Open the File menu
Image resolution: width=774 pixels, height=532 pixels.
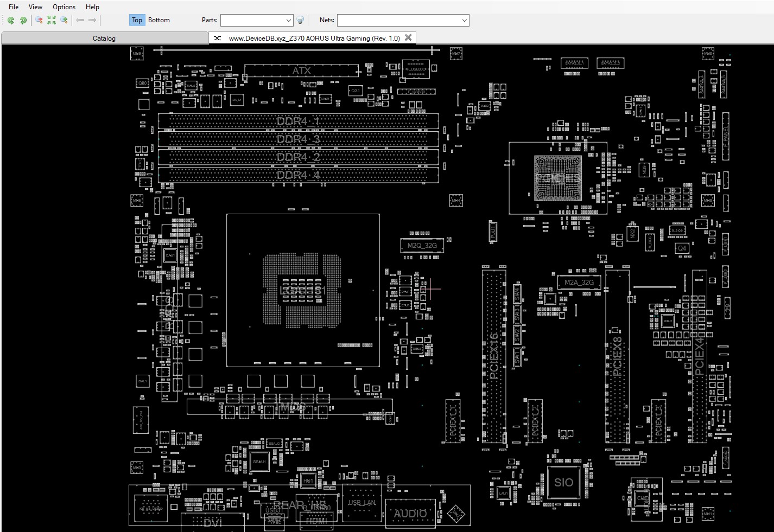pos(14,7)
